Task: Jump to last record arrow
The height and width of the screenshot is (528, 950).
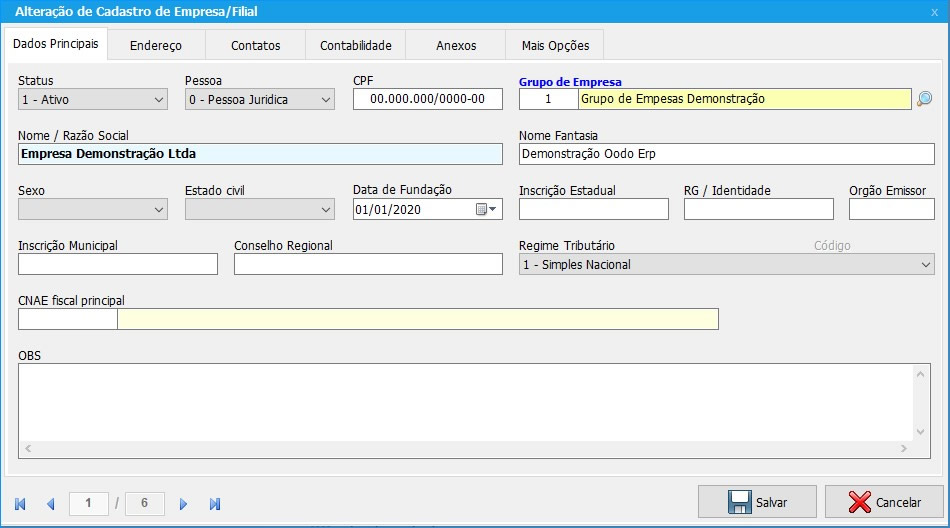Action: click(214, 504)
